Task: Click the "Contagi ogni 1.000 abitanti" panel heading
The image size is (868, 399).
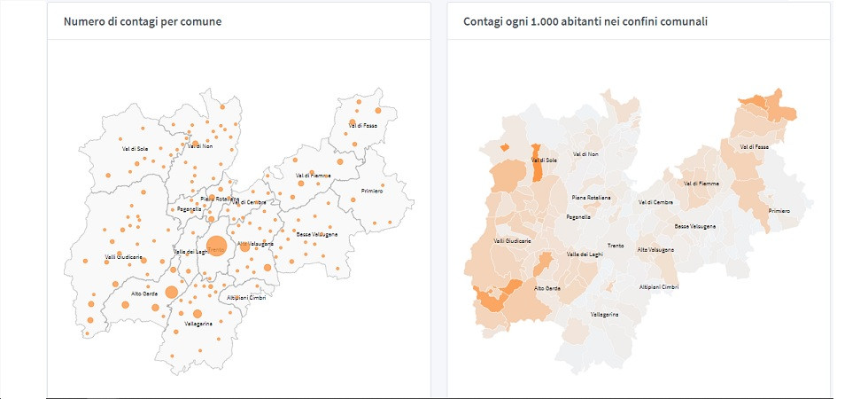Action: click(585, 21)
